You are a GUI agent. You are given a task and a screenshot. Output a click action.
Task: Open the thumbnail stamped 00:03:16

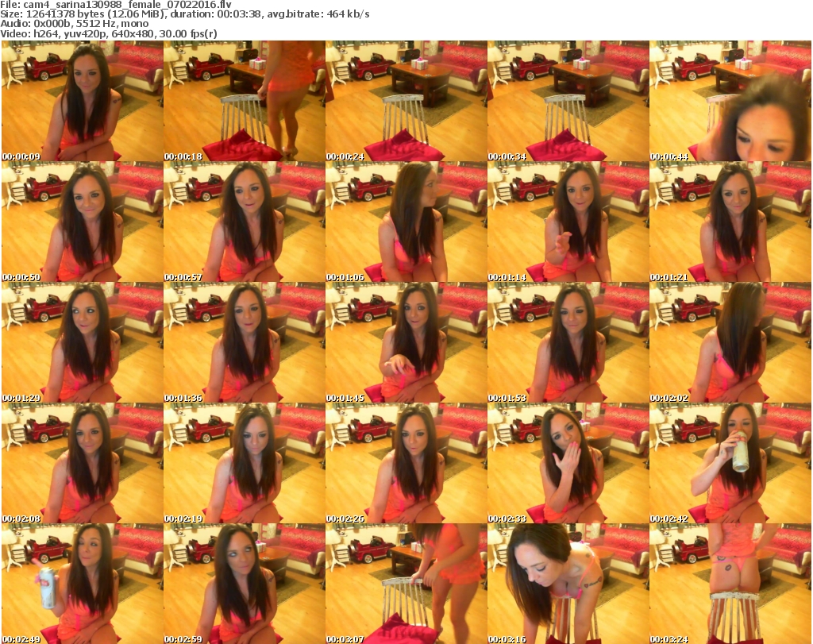click(x=568, y=584)
